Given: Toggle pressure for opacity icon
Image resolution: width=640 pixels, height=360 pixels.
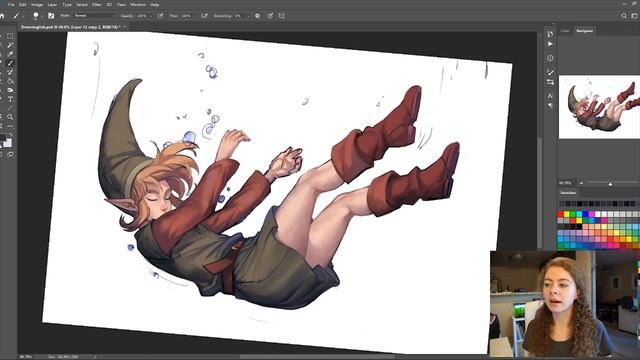Looking at the screenshot, I should click(x=160, y=16).
